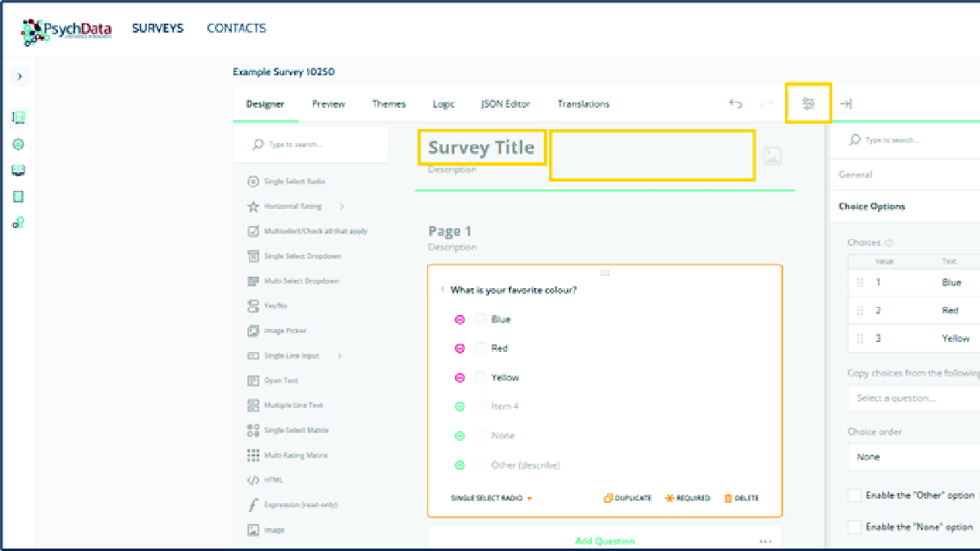Viewport: 980px width, 551px height.
Task: Open the JSON Editor tab
Action: [x=505, y=104]
